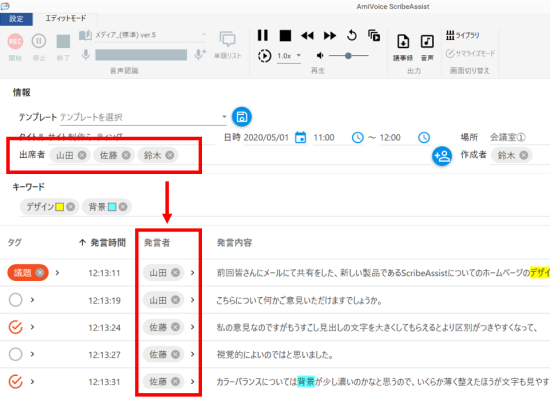This screenshot has height=397, width=550.
Task: Remove attendee 山田 chip in 出席者
Action: (82, 155)
